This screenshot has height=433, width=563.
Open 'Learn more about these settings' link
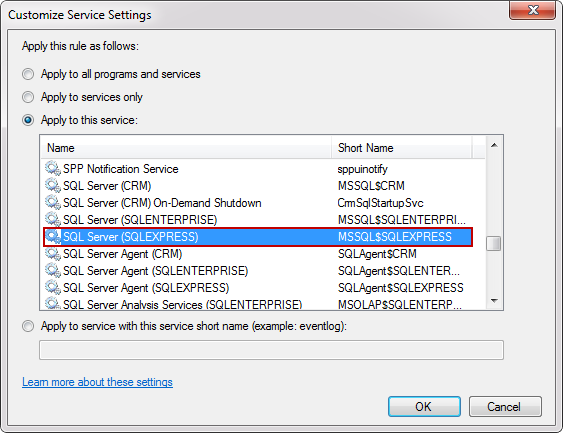coord(97,382)
